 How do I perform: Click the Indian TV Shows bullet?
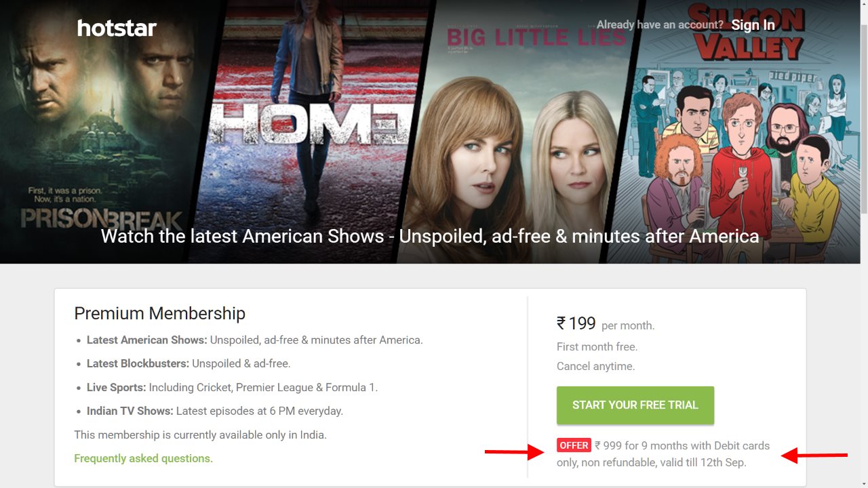(x=215, y=411)
